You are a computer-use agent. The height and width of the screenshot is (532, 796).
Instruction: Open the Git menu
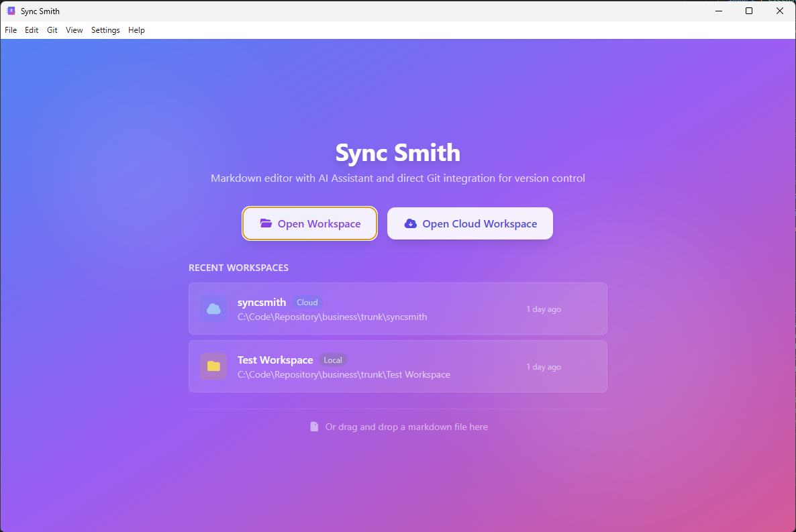tap(52, 30)
